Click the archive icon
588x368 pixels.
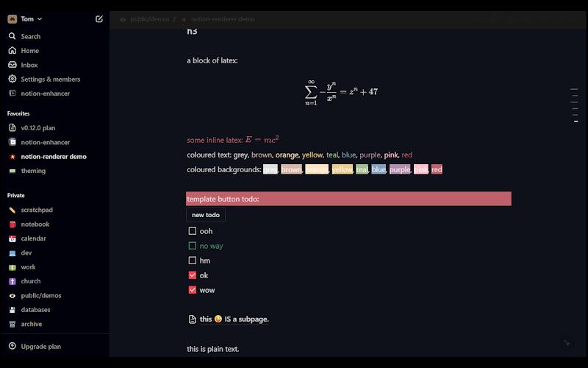(12, 324)
